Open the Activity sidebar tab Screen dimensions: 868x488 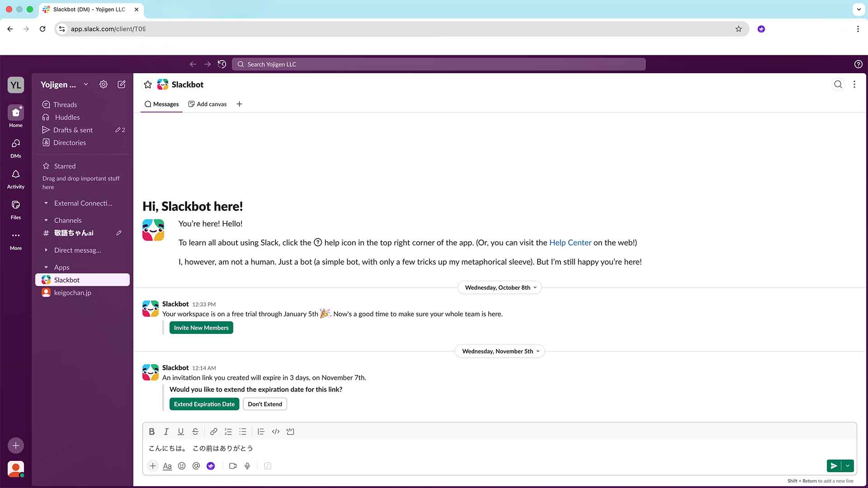pos(16,178)
